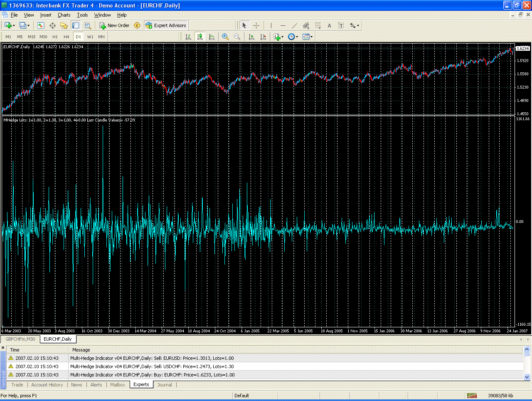This screenshot has width=532, height=401.
Task: Add a Text annotation to the chart
Action: pos(329,25)
